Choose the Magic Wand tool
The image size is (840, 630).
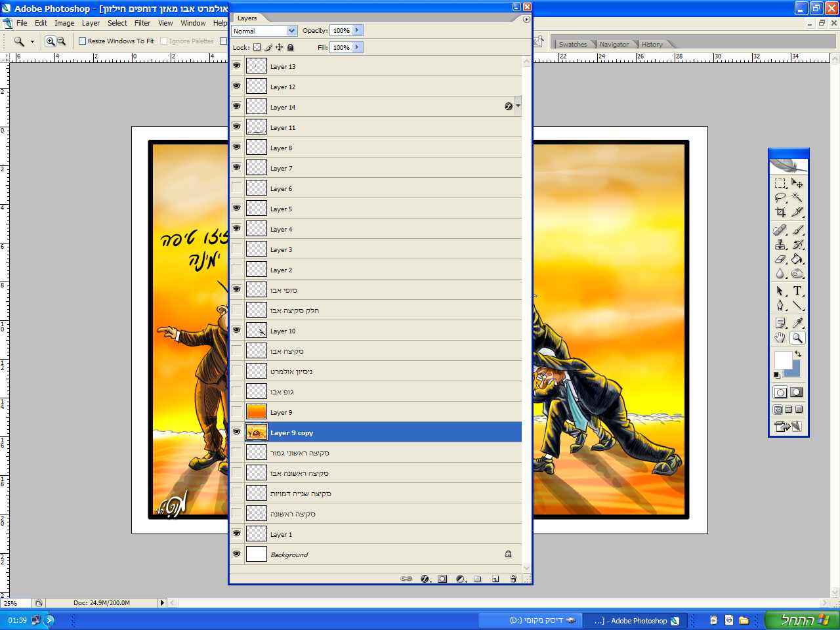tap(797, 198)
